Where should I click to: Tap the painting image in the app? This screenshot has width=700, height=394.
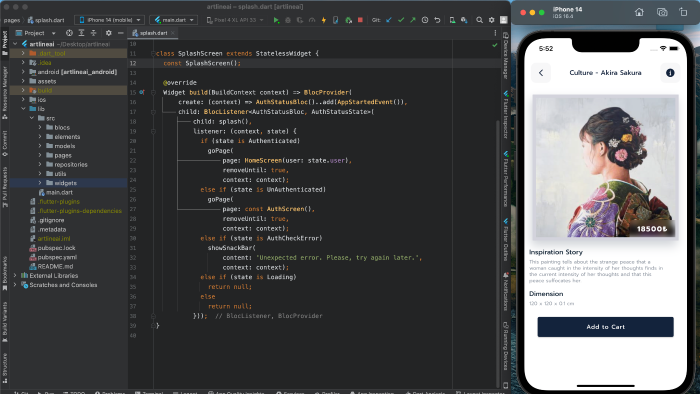coord(605,167)
